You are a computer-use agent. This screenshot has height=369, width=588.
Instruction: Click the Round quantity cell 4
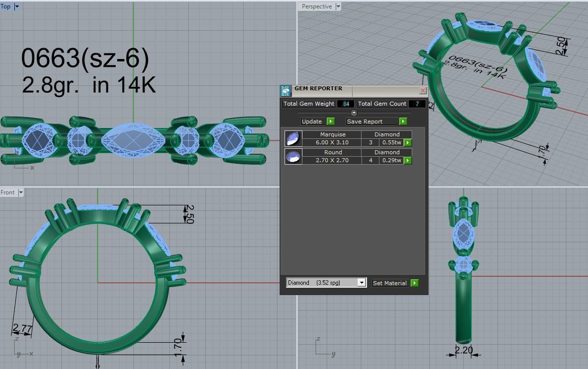(370, 160)
